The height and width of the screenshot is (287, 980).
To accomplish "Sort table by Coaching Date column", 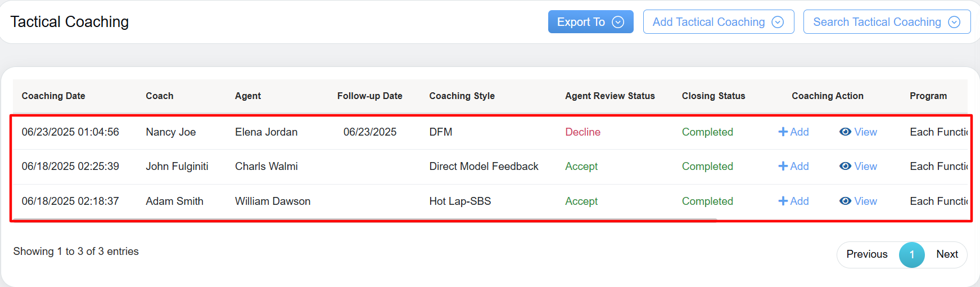I will point(53,96).
